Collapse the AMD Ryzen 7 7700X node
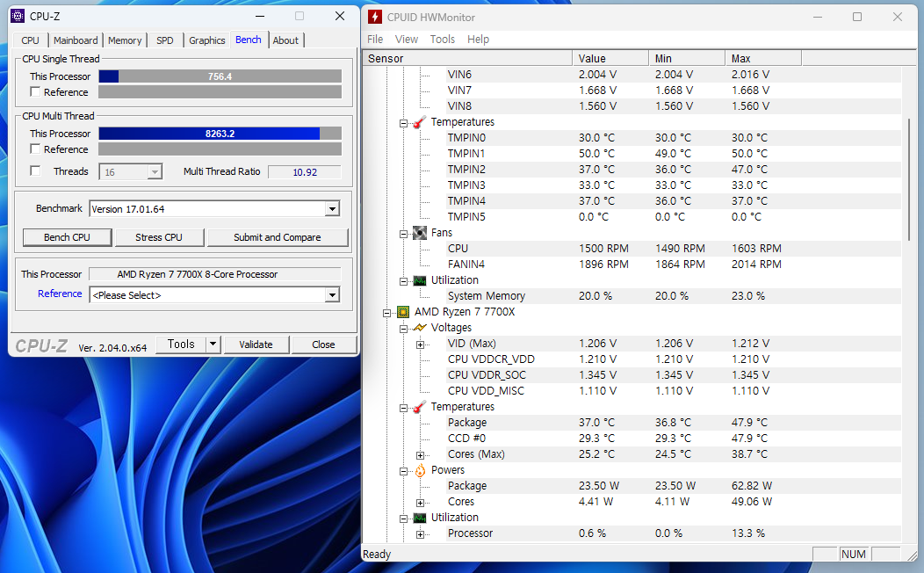The width and height of the screenshot is (924, 573). click(x=387, y=313)
